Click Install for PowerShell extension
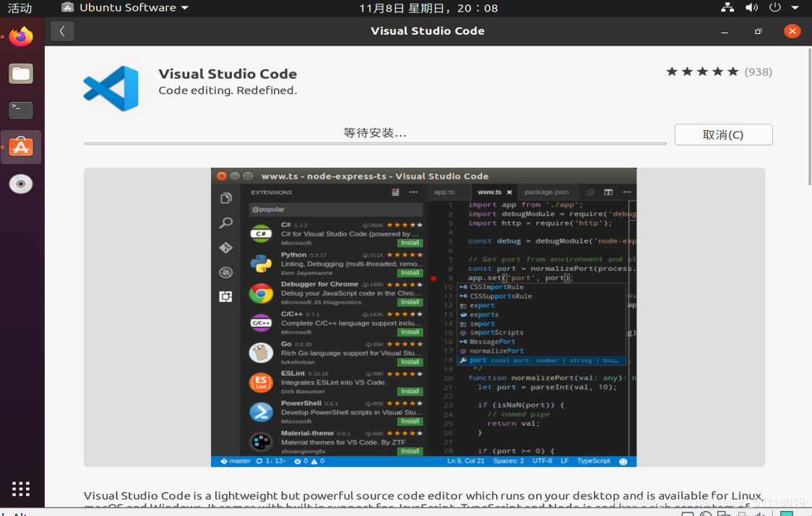The height and width of the screenshot is (516, 812). 410,422
